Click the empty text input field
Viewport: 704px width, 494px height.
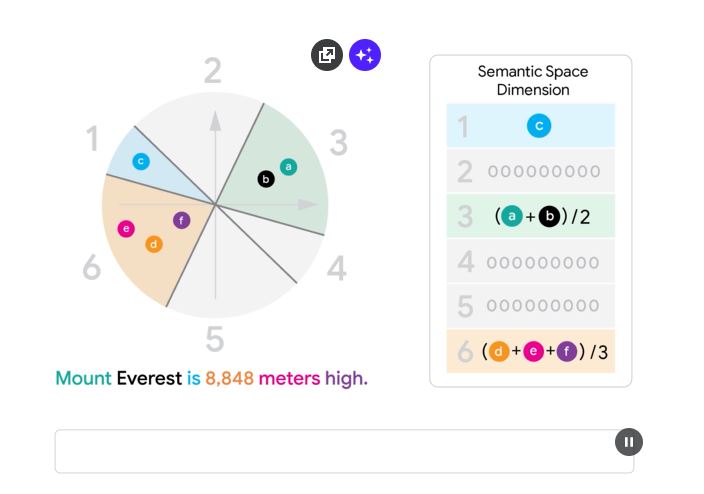pos(344,451)
